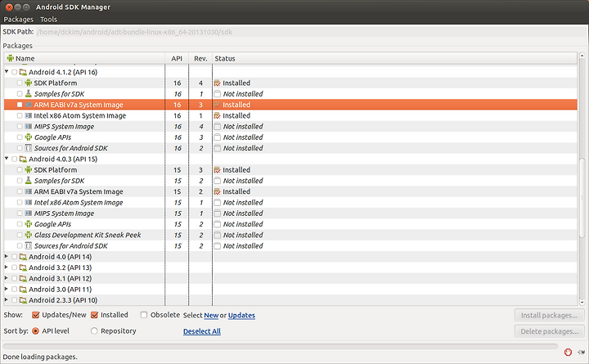Click the installed status icon for SDK Platform API 16
The width and height of the screenshot is (589, 364).
217,83
